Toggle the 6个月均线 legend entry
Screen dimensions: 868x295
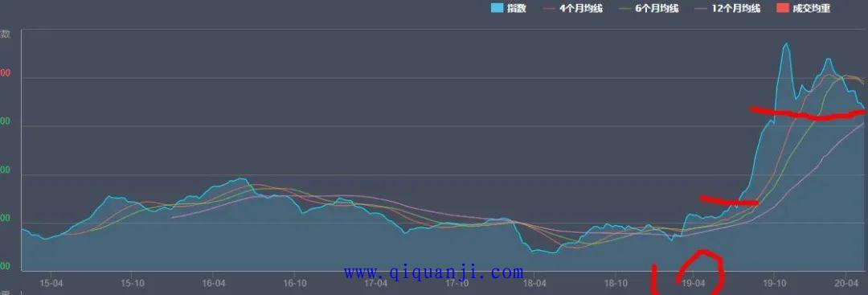click(649, 8)
